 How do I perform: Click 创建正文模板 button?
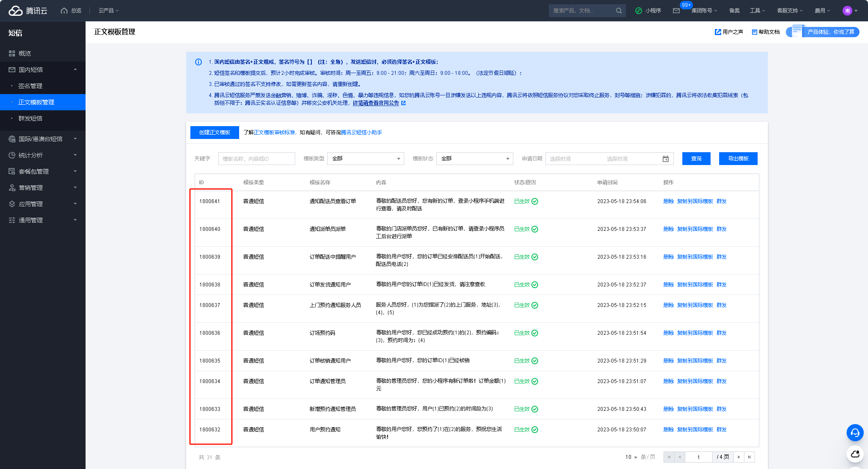click(215, 133)
